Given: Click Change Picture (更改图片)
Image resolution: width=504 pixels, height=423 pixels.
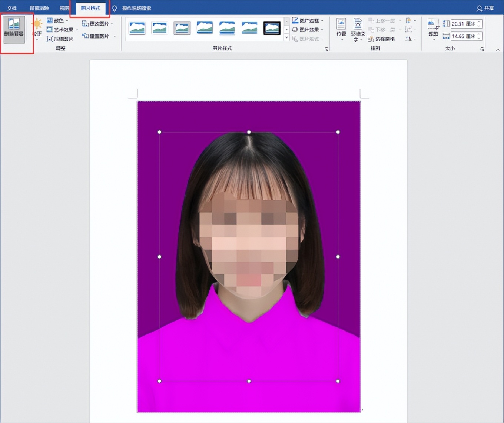Looking at the screenshot, I should click(96, 24).
